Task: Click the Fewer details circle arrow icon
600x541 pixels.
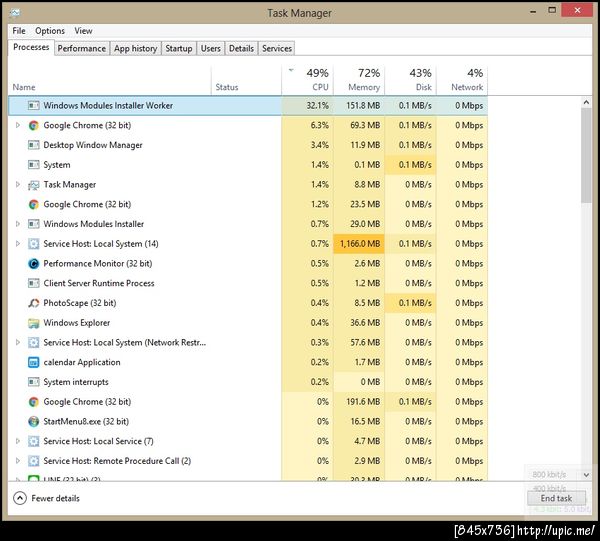Action: pos(20,498)
